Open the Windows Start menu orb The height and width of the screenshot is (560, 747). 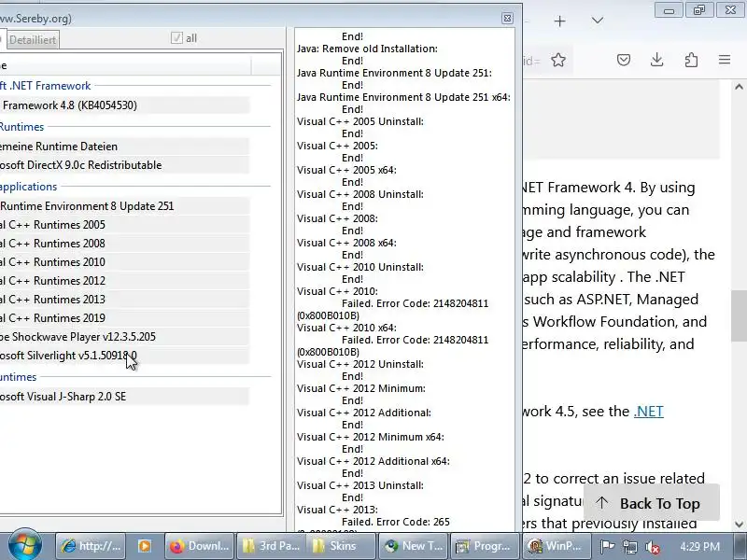25,545
